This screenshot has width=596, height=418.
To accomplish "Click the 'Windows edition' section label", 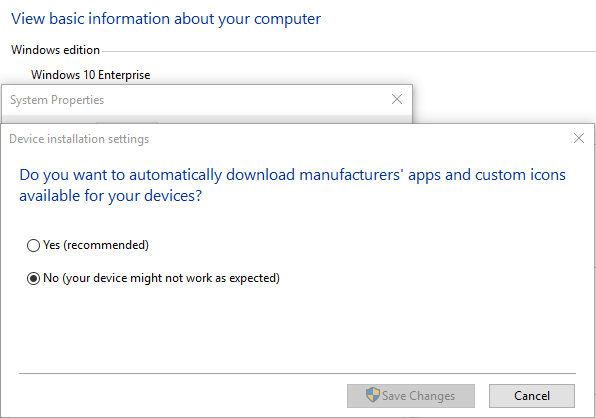I will (x=55, y=50).
